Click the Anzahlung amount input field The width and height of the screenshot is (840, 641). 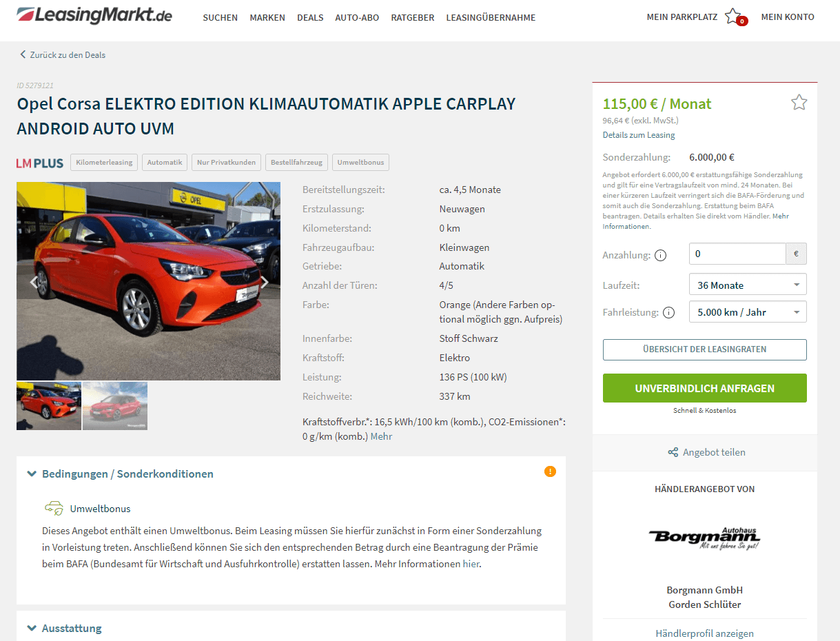click(737, 254)
